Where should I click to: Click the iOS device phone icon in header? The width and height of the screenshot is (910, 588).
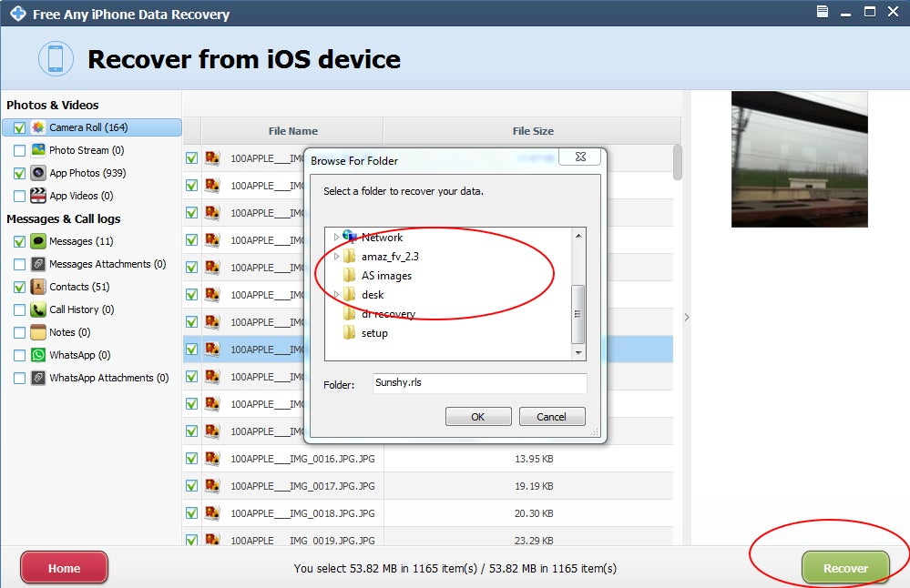56,58
